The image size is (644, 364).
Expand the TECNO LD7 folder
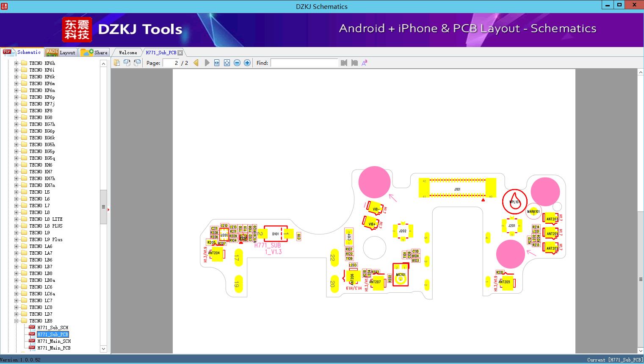[16, 314]
